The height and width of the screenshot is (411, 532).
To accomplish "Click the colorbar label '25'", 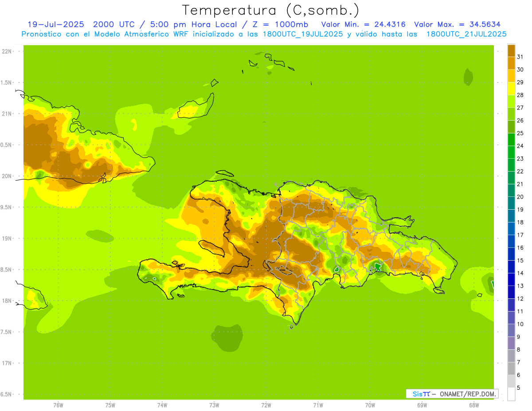I will [x=520, y=133].
